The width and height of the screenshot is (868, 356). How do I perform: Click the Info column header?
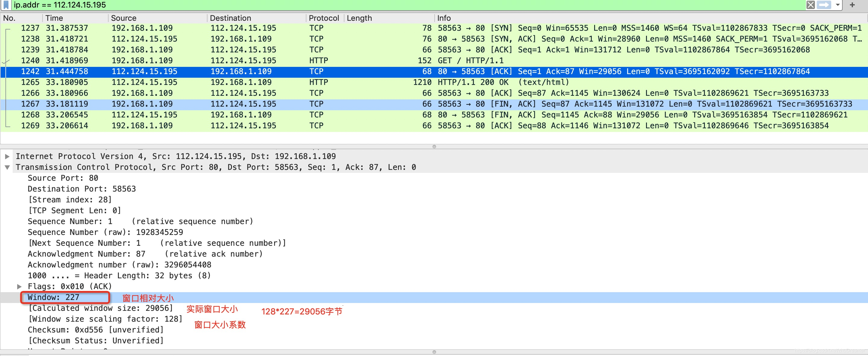pyautogui.click(x=651, y=18)
